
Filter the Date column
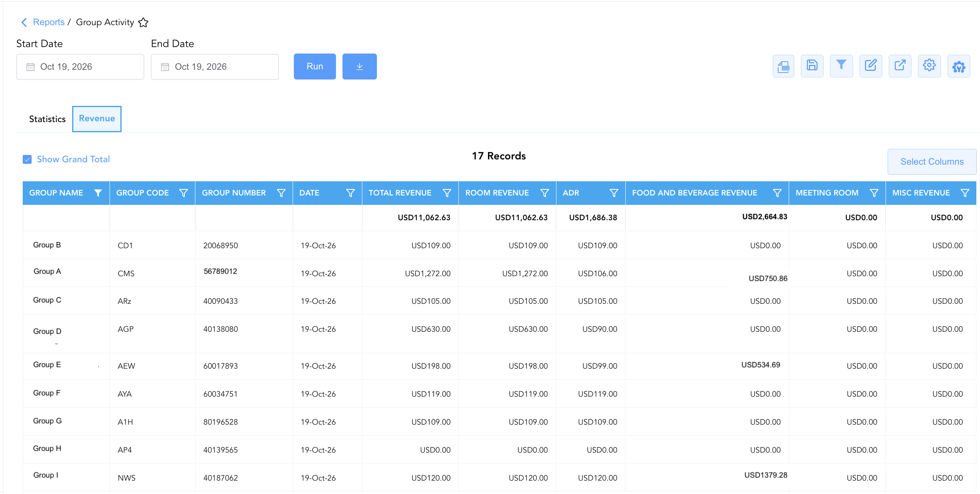point(351,193)
